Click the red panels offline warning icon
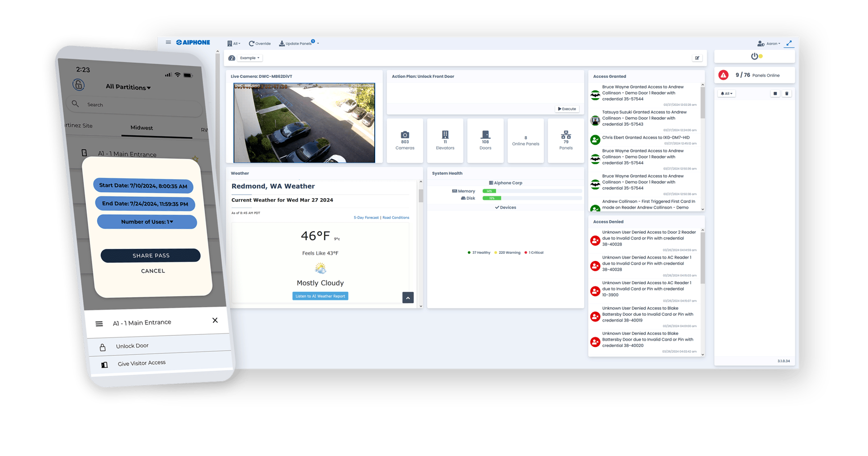Image resolution: width=868 pixels, height=456 pixels. point(723,75)
